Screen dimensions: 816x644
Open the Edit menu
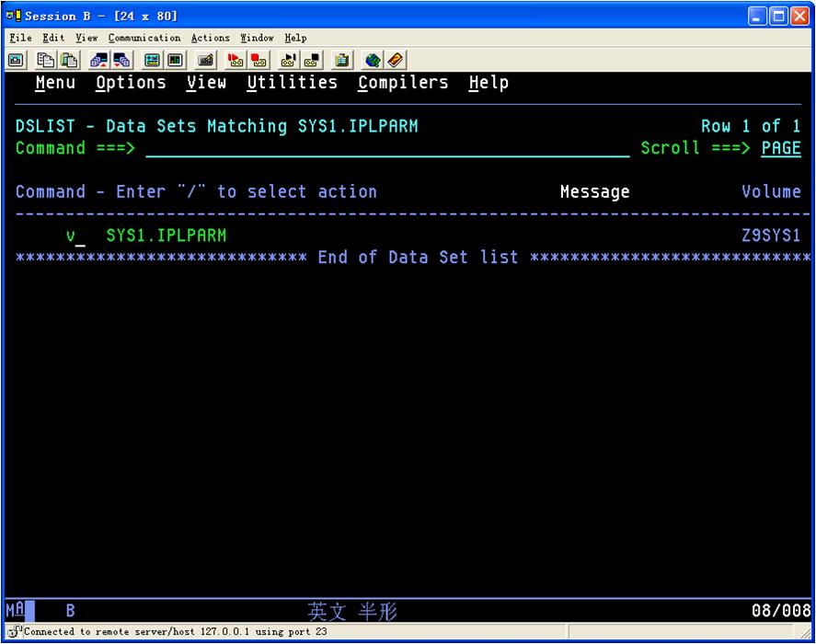(x=53, y=38)
